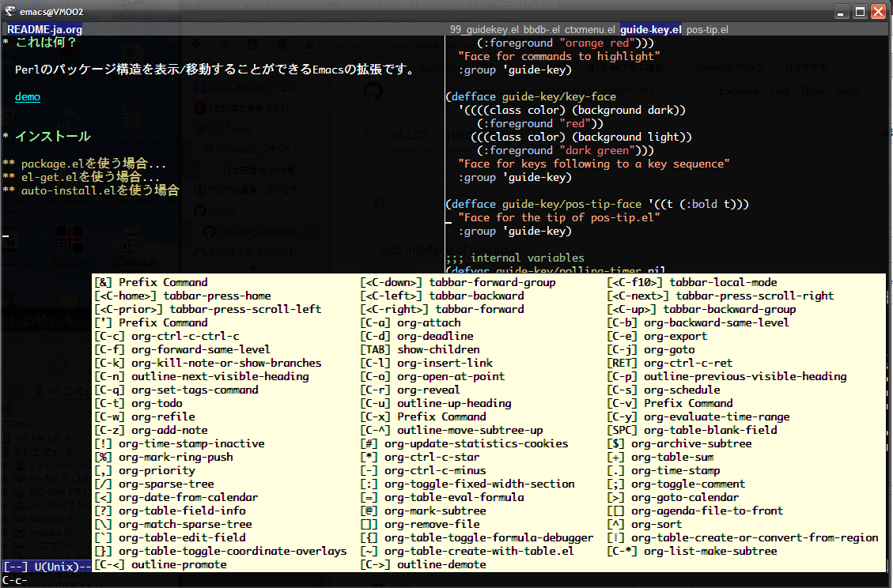Click '[C-*] org-list-make-subtree' entry
This screenshot has width=893, height=588.
point(692,551)
